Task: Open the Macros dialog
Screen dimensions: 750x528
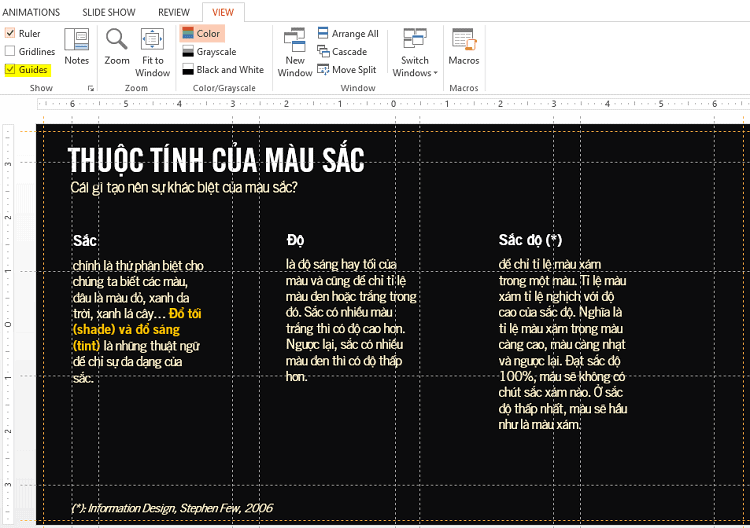Action: 463,46
